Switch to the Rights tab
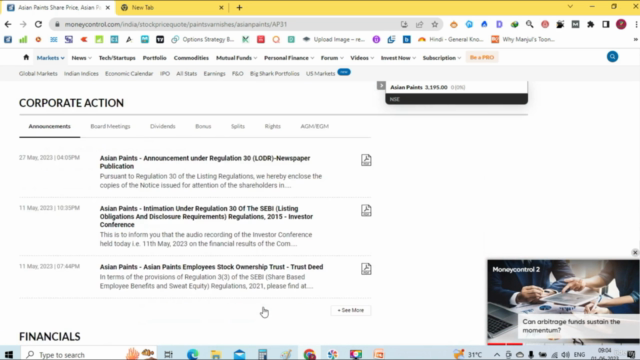 [272, 127]
